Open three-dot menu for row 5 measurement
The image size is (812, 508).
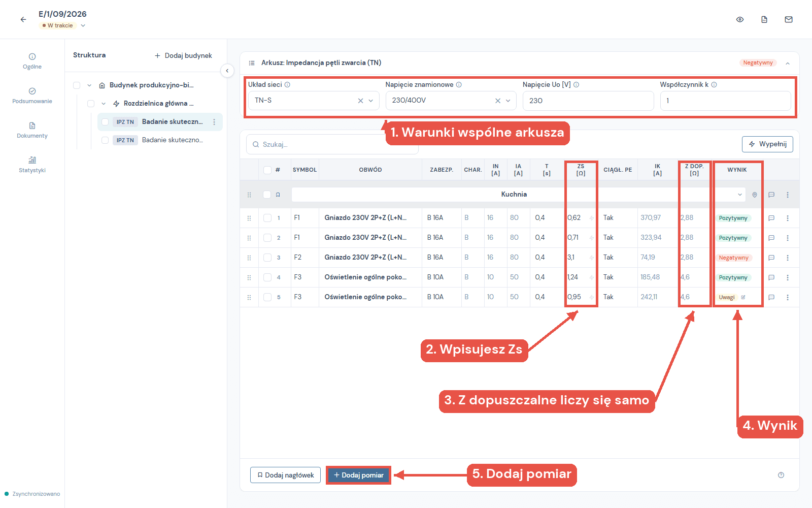pos(788,297)
